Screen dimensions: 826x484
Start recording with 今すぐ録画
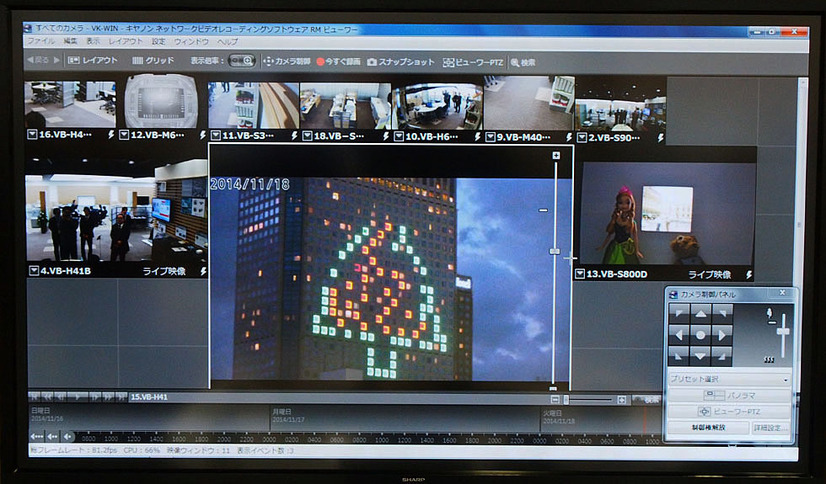pos(338,62)
